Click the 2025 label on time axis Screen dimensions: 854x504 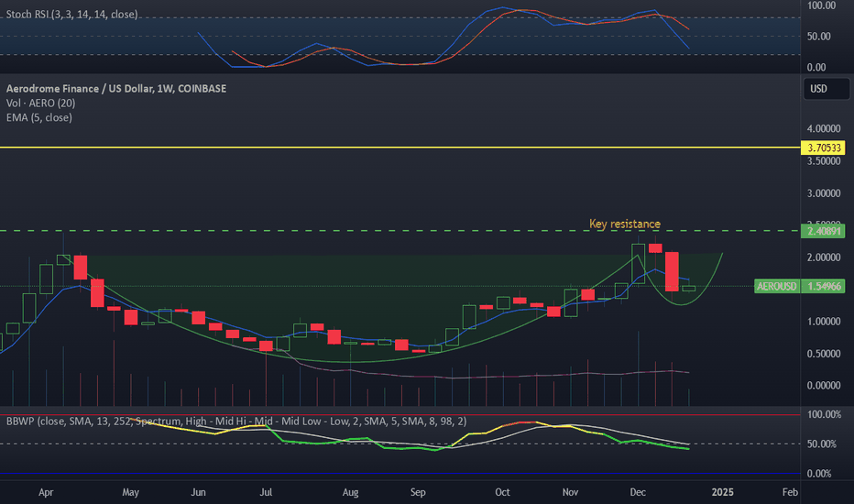click(x=722, y=492)
